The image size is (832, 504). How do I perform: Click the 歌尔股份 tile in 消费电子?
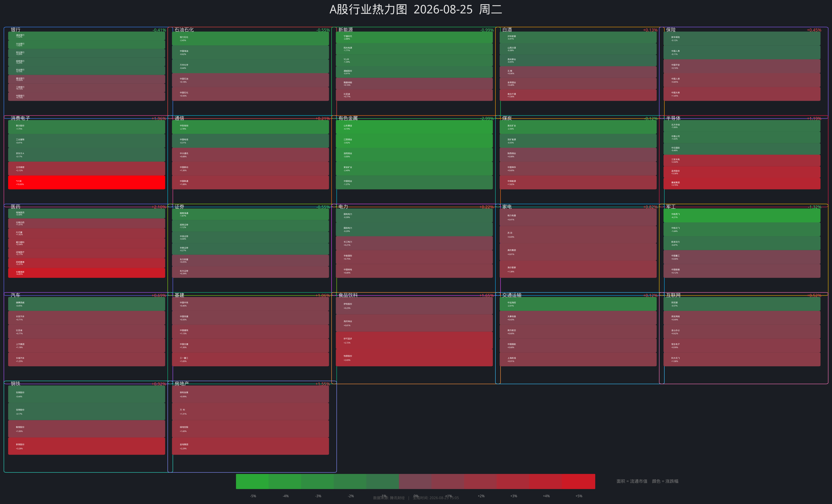pyautogui.click(x=86, y=127)
